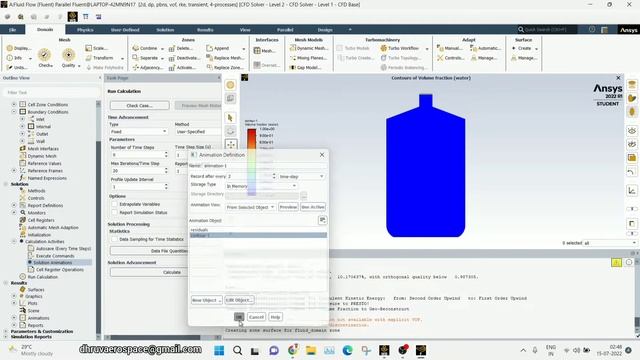Toggle Data Sampling for Time Statistics
Screen dimensions: 640x360
coord(115,239)
